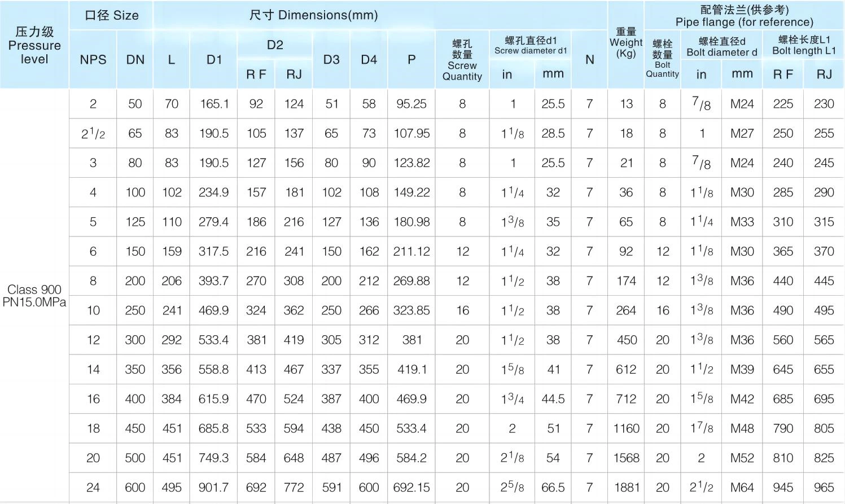The height and width of the screenshot is (504, 845).
Task: Select D1 value '901.7' cell
Action: point(214,487)
